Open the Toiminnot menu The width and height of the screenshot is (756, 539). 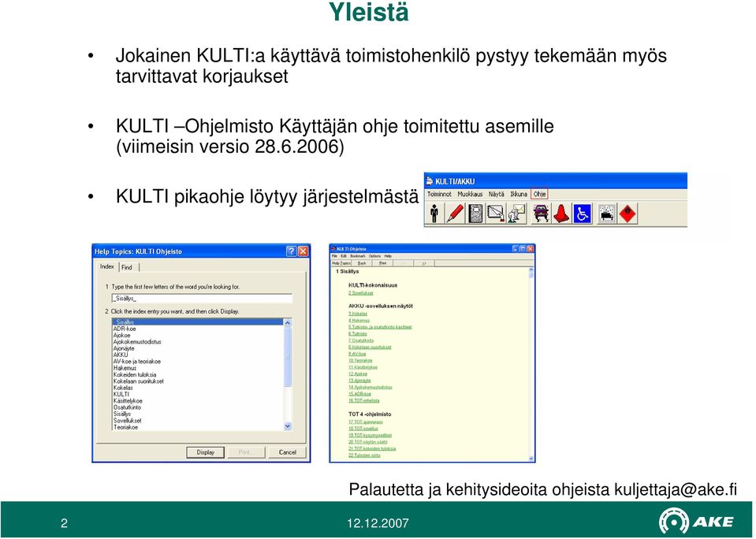click(439, 195)
